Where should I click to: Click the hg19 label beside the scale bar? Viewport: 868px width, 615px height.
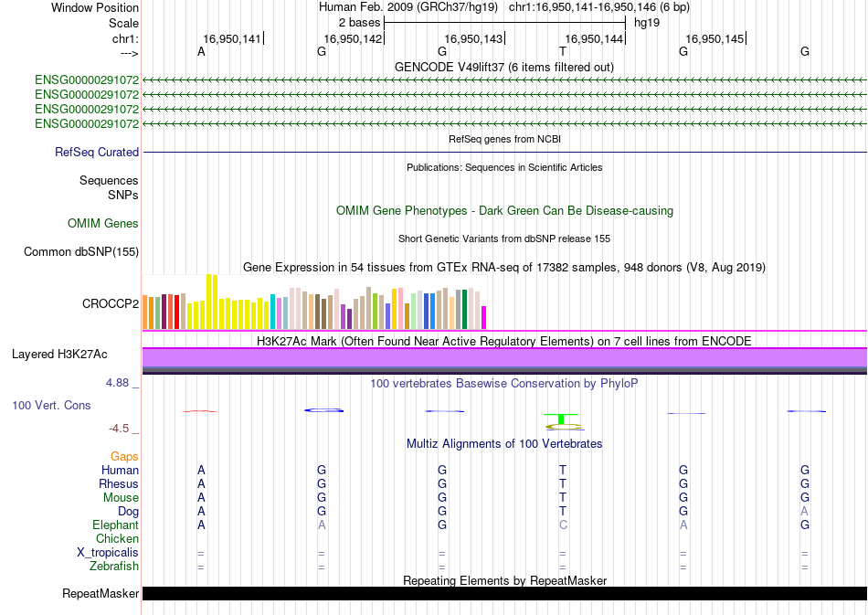[647, 23]
